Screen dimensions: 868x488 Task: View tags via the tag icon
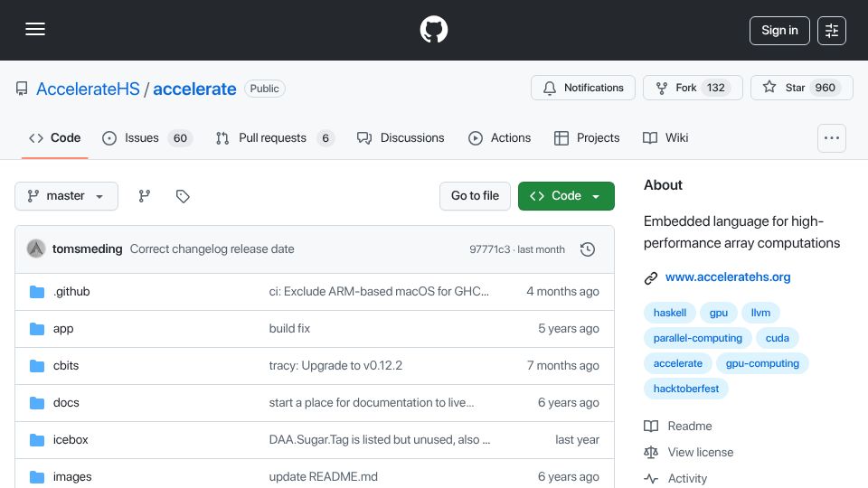point(183,196)
